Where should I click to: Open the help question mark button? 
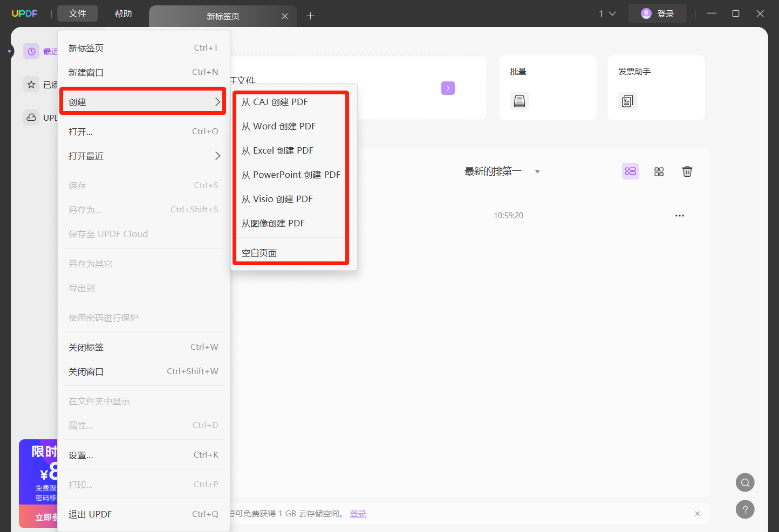(745, 509)
